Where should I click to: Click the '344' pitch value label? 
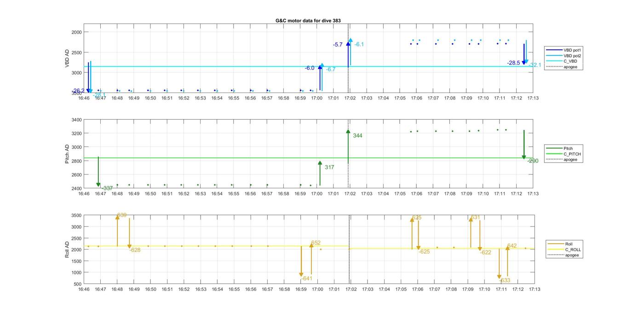357,136
